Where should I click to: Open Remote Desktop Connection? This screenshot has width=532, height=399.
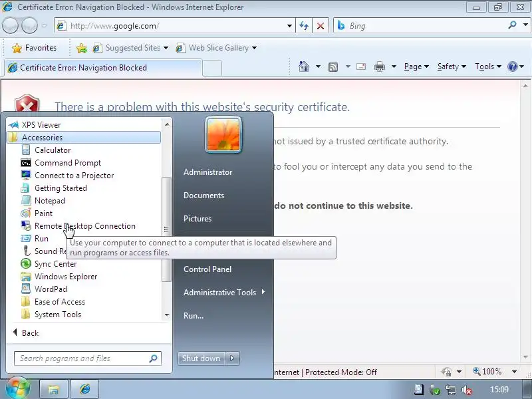(85, 226)
